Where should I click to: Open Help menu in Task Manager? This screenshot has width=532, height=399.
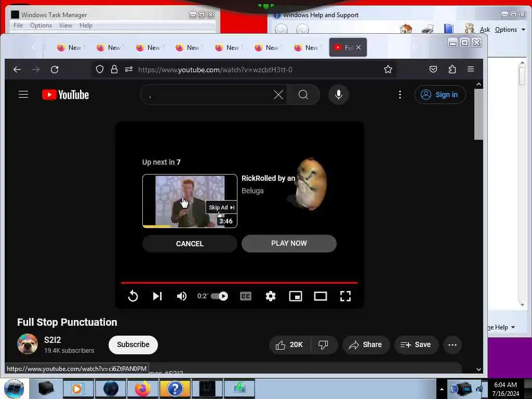[86, 25]
